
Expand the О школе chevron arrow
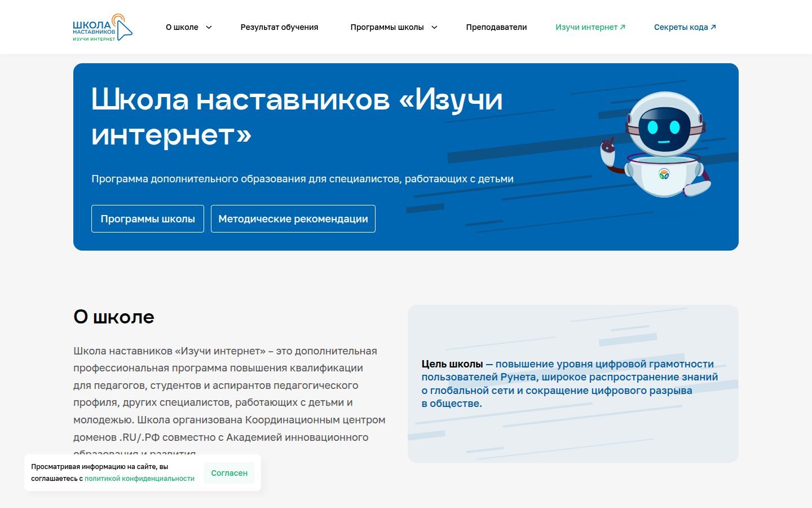click(x=209, y=27)
